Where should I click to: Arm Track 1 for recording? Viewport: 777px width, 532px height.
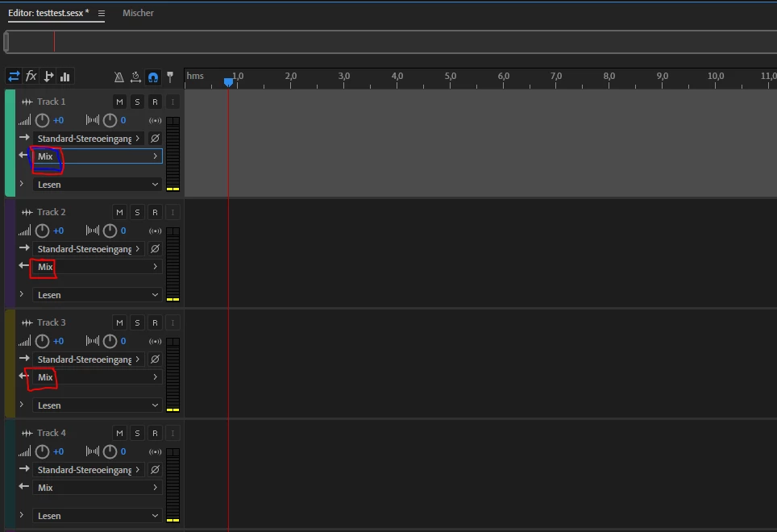[x=155, y=102]
